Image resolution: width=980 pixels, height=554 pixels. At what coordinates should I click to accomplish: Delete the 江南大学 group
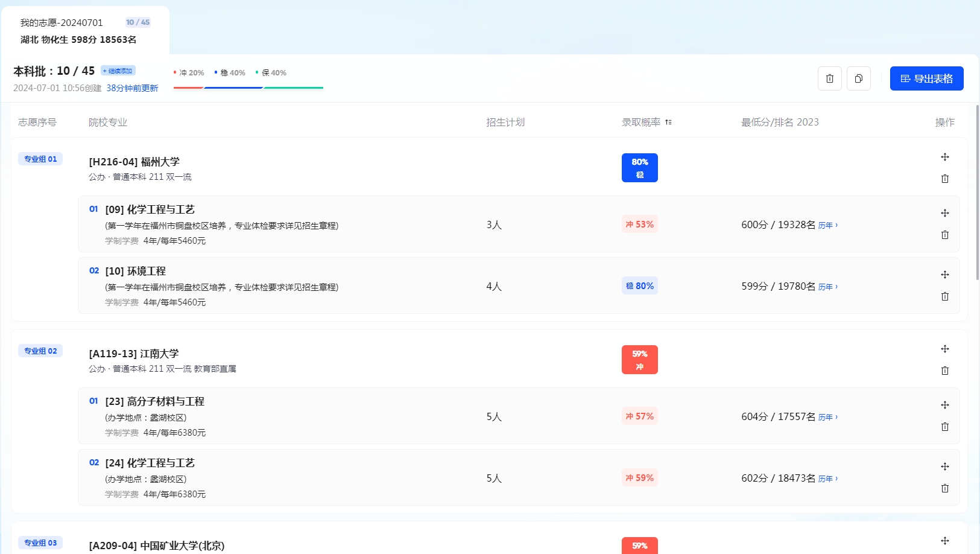(945, 371)
